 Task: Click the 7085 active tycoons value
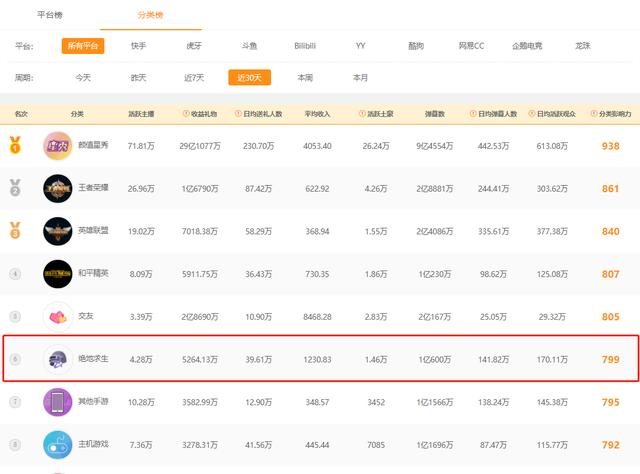point(376,445)
